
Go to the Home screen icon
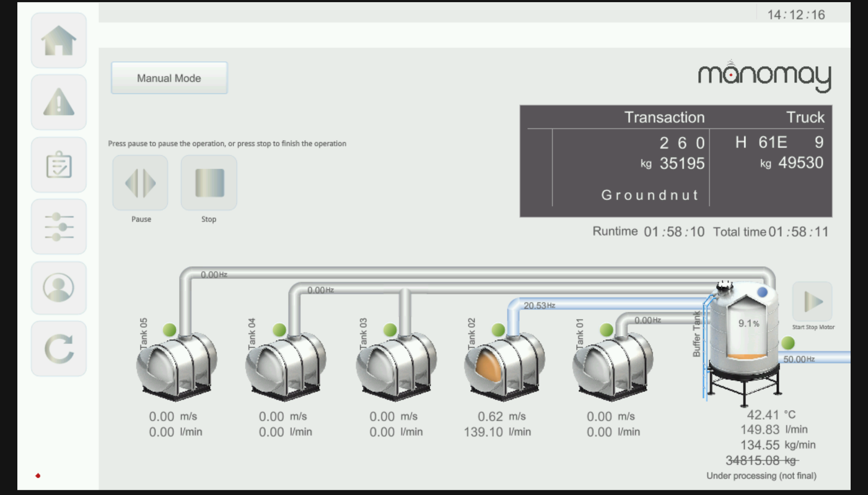point(59,41)
